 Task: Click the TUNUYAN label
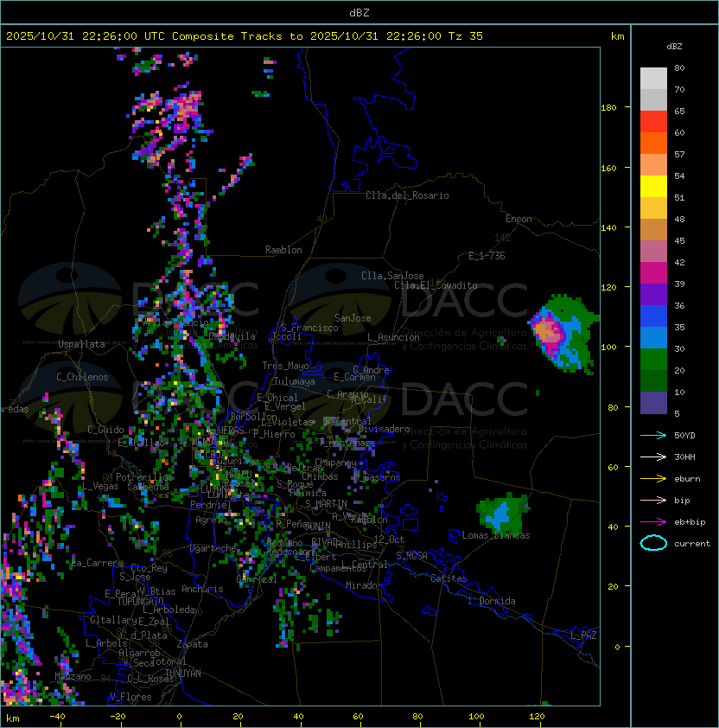click(x=183, y=674)
